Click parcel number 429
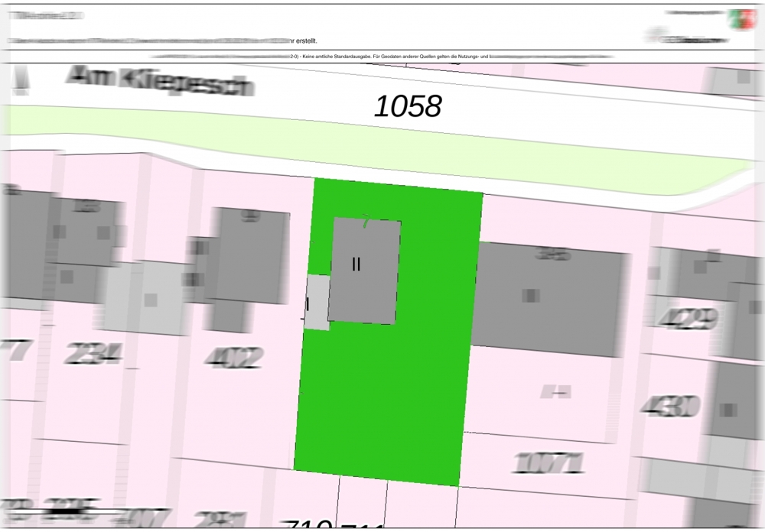This screenshot has height=532, width=765. (688, 318)
